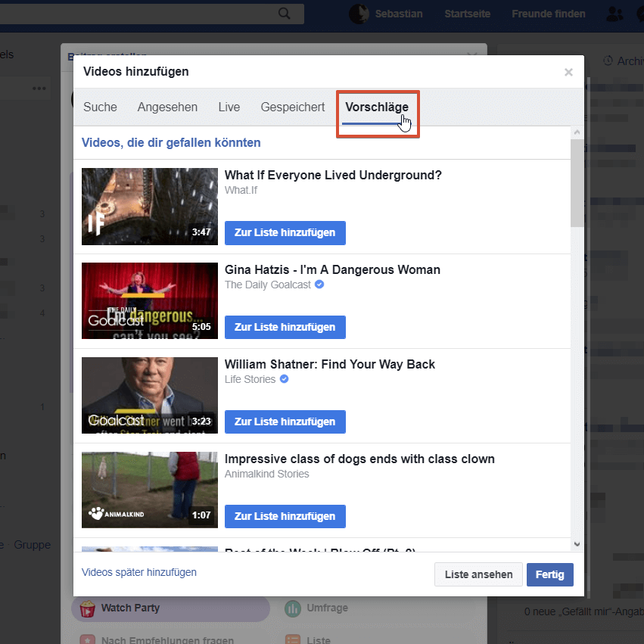Image resolution: width=644 pixels, height=644 pixels.
Task: Click the What.If channel name
Action: point(241,190)
